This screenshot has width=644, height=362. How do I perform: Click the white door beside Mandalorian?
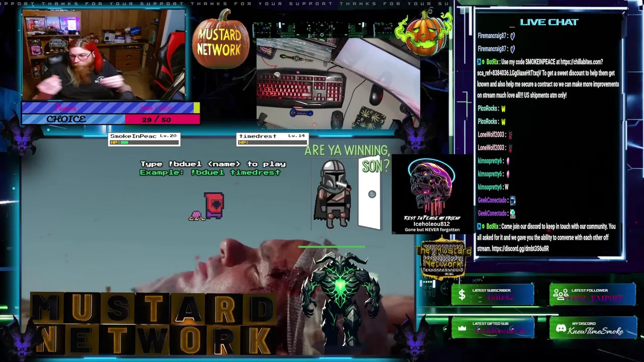[370, 194]
